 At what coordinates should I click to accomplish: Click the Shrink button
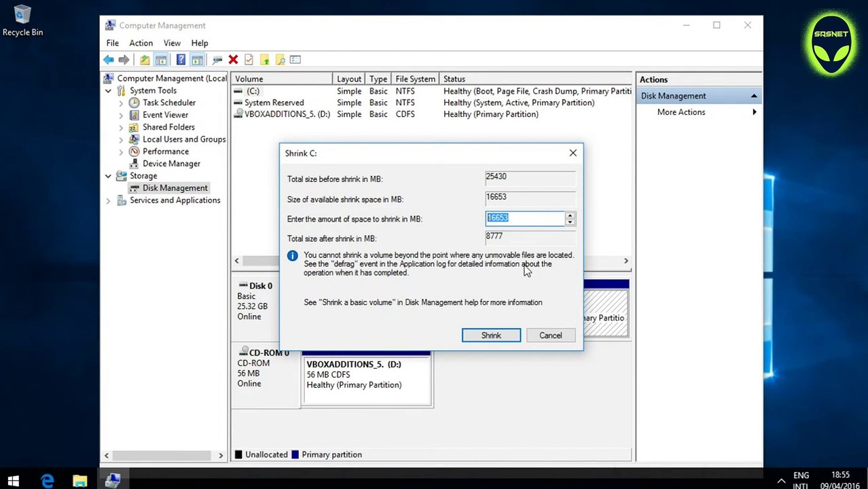coord(491,336)
